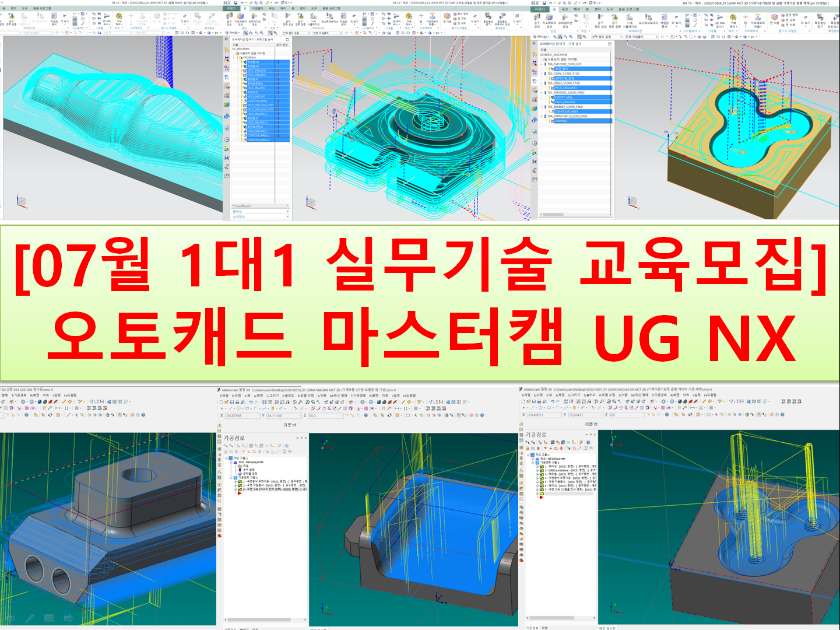840x630 pixels.
Task: Click Redo icon in bottom-center Mastercam toolbar
Action: 256,402
